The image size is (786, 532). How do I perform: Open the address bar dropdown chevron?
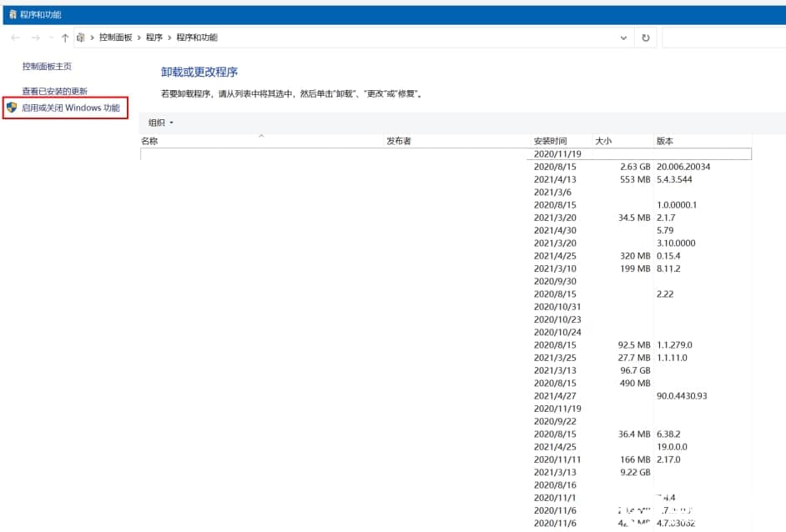pos(623,38)
